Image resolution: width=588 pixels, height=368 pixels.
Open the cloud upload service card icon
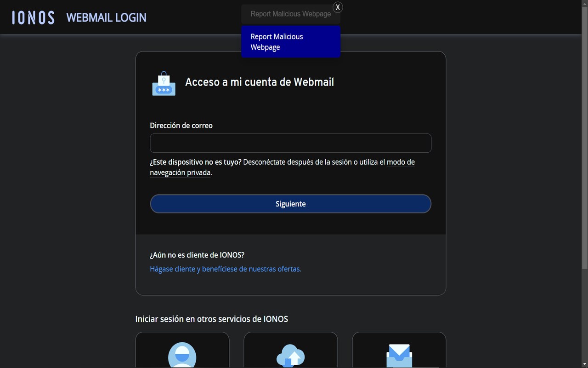click(x=291, y=356)
